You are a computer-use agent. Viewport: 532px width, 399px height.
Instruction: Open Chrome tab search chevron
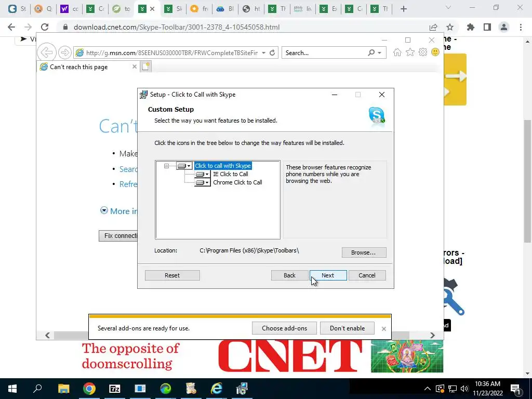448,7
